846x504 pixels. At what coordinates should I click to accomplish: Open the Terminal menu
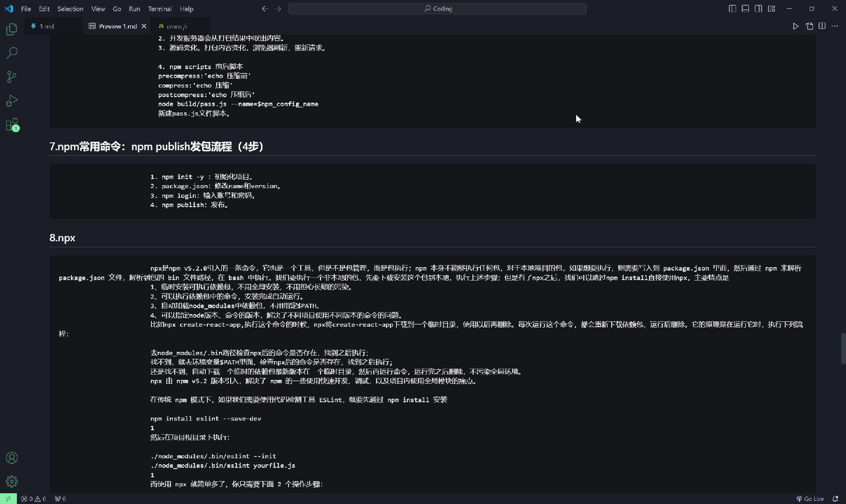point(160,8)
